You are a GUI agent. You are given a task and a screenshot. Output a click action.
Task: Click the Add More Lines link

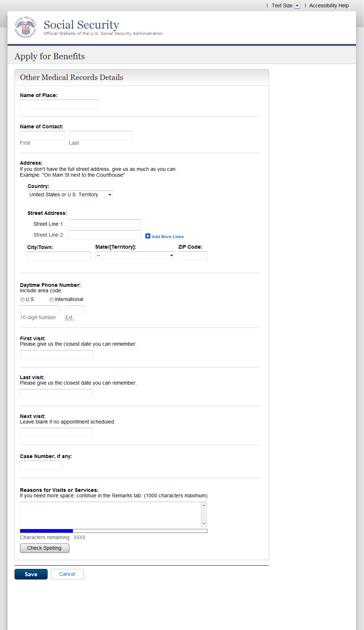pos(167,237)
